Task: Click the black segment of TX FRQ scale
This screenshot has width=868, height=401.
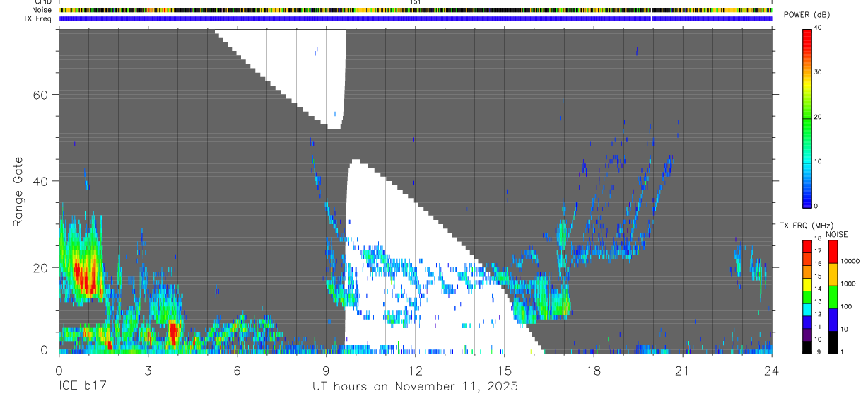Action: coord(807,347)
